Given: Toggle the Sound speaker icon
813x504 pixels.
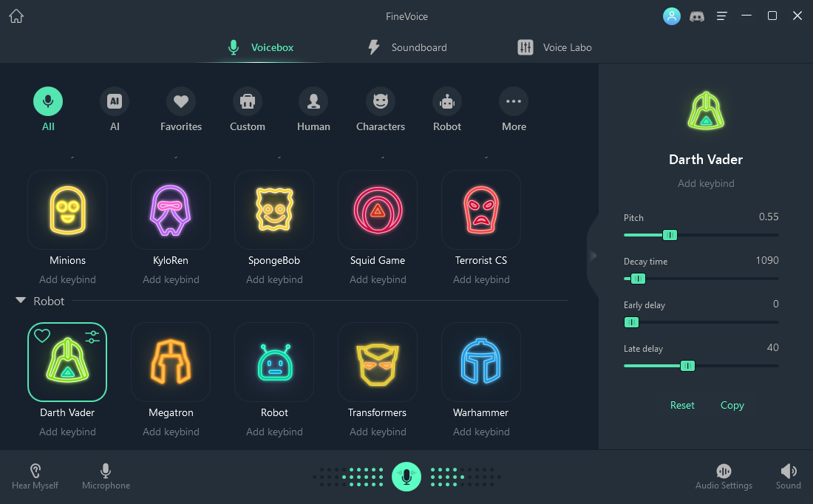Looking at the screenshot, I should tap(788, 477).
